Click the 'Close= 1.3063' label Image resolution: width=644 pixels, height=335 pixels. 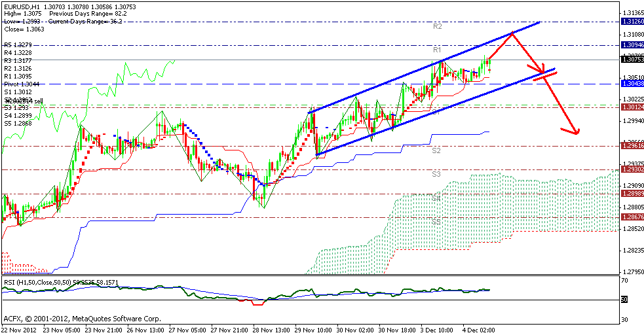tap(24, 29)
